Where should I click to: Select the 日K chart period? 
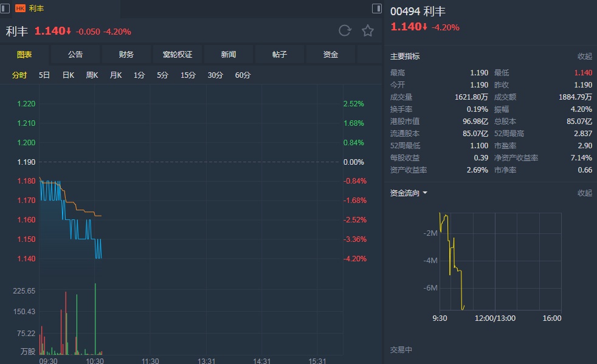[x=68, y=75]
